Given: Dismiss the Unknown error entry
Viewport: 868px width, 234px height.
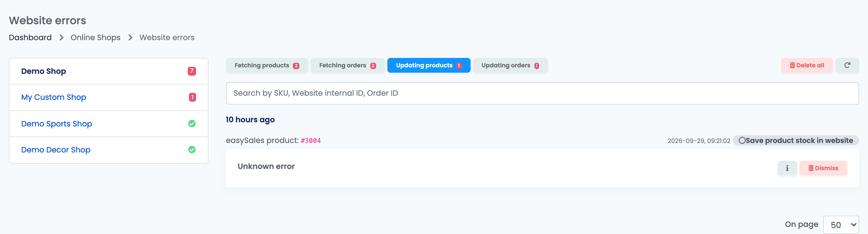Looking at the screenshot, I should click(823, 168).
